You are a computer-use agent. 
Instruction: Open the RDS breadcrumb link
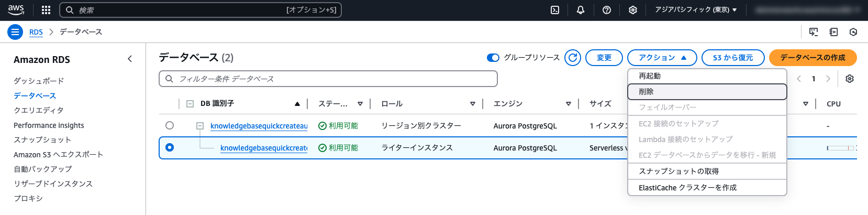pos(36,32)
